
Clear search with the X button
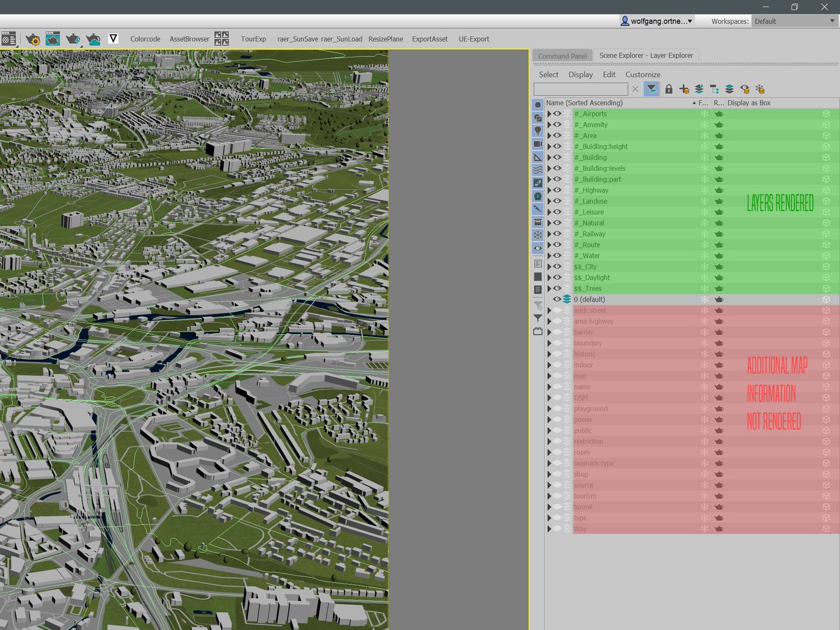pyautogui.click(x=635, y=89)
